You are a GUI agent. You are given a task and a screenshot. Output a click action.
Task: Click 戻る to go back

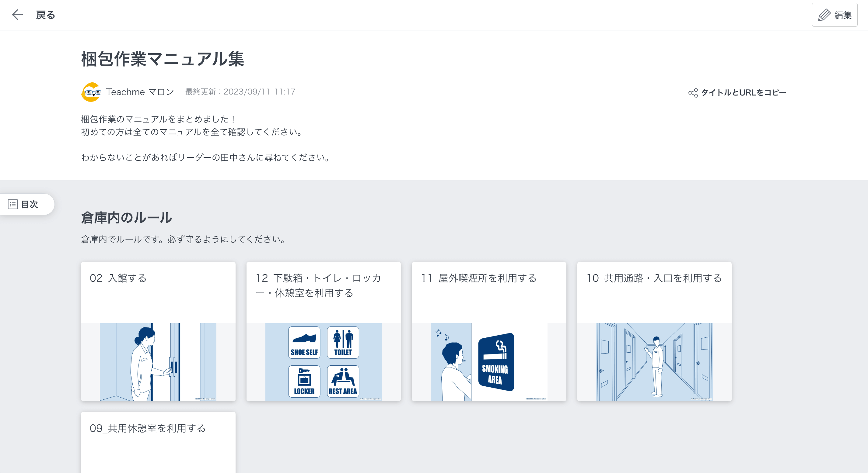45,15
